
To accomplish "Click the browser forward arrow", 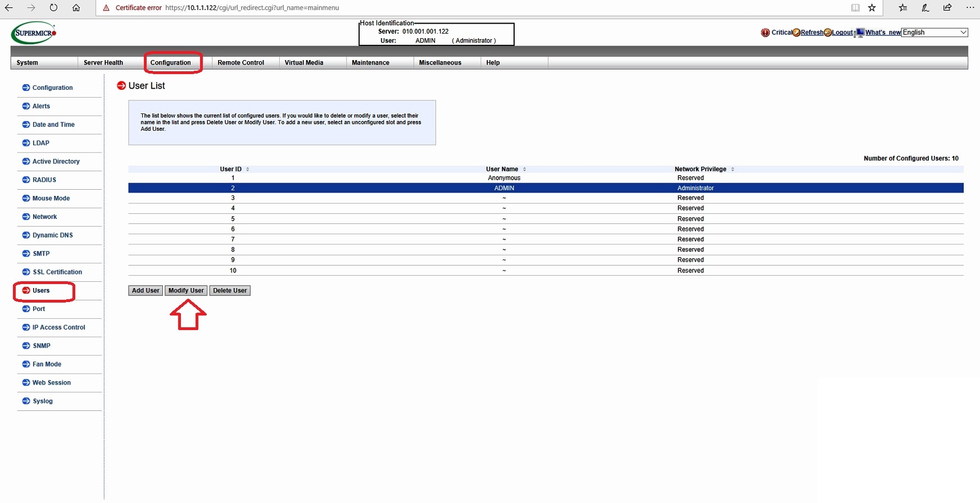I will (x=31, y=8).
